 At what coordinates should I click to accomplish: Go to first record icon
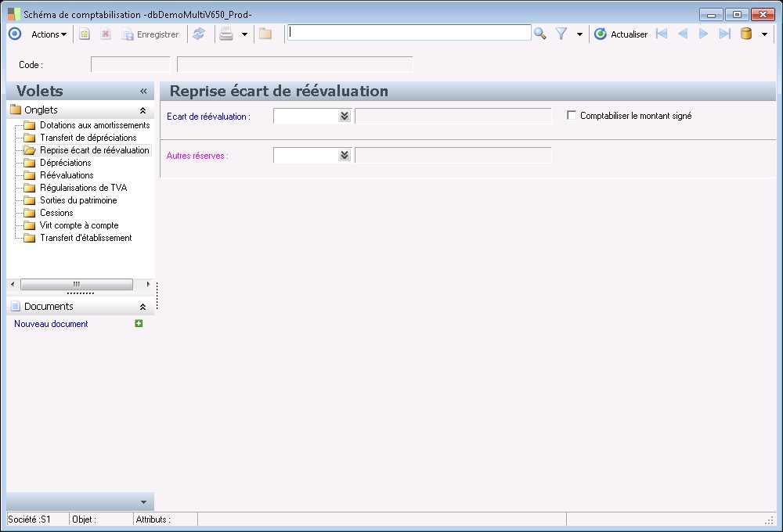(662, 34)
